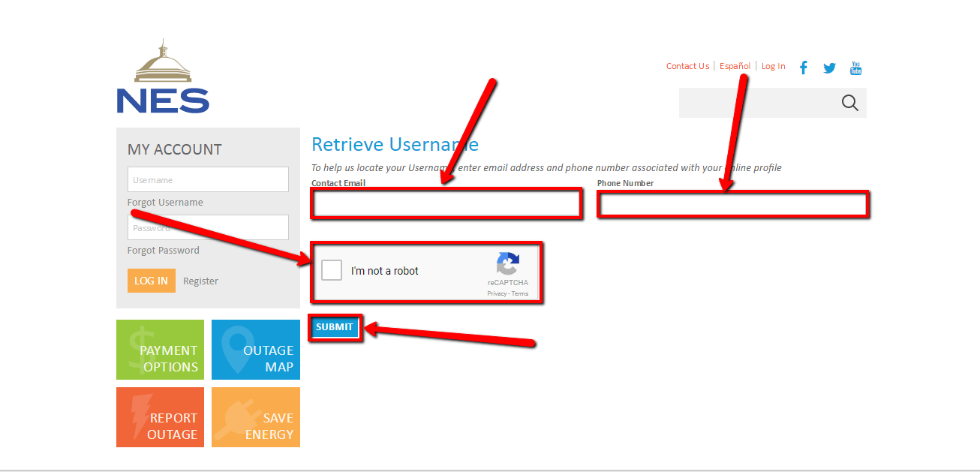Click the search magnifier icon
980x472 pixels.
coord(849,103)
